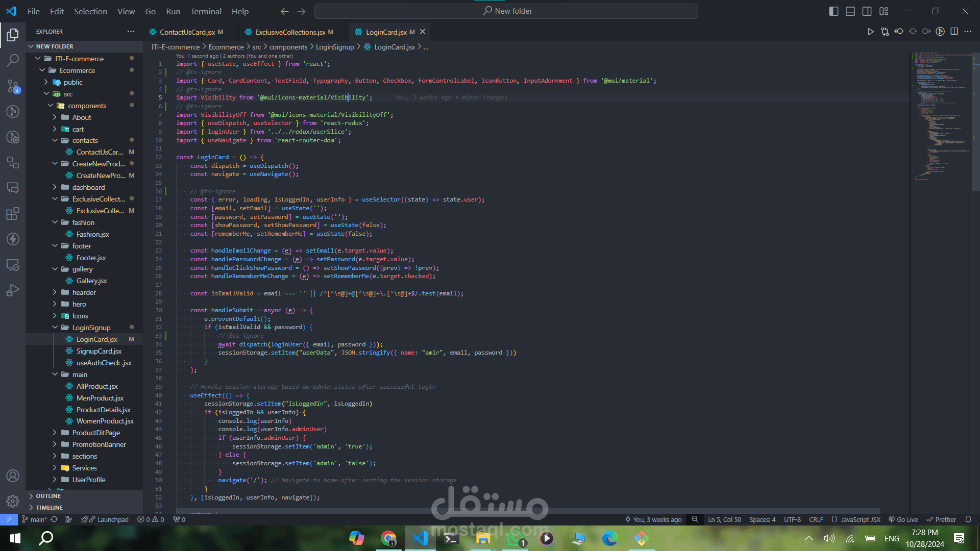Screen dimensions: 980x551
Task: Click the Run Code play icon
Action: [870, 32]
